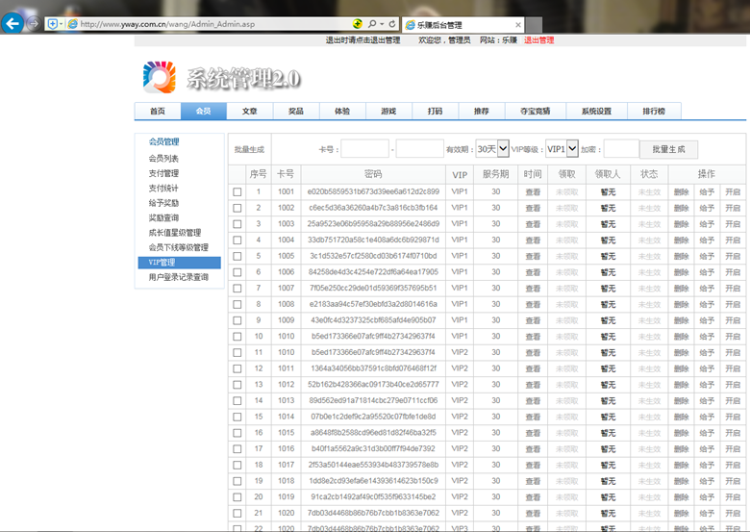Click 删除 for card 1004

(681, 240)
